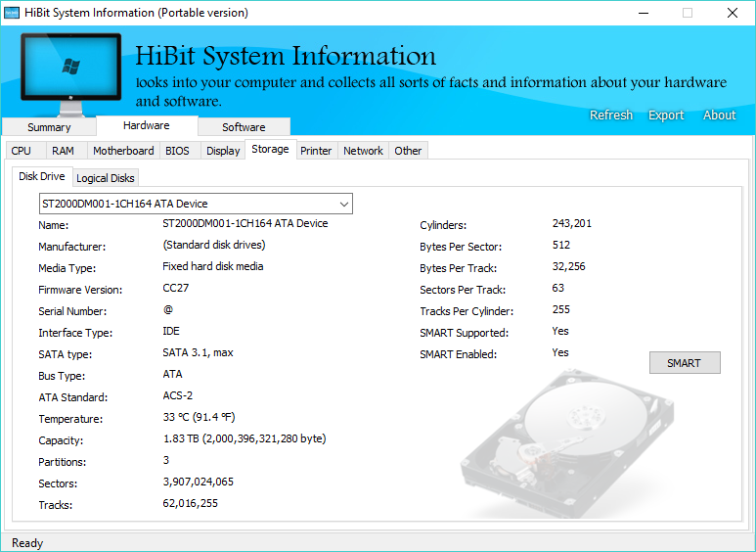The height and width of the screenshot is (552, 756).
Task: Select the Disk Drive tab
Action: coord(42,176)
